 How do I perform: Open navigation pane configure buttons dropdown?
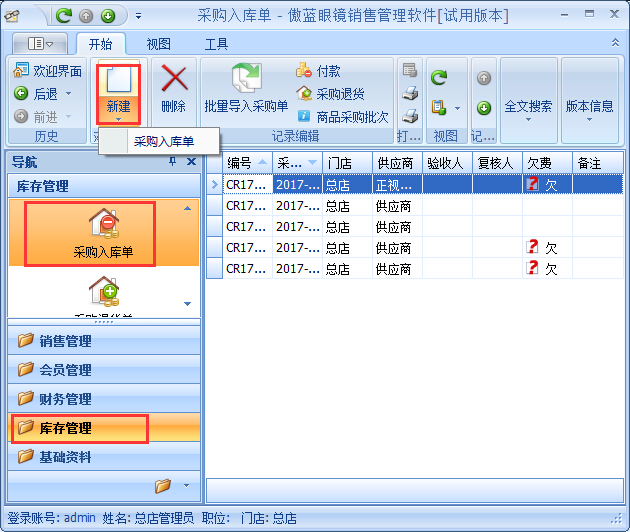[x=186, y=485]
